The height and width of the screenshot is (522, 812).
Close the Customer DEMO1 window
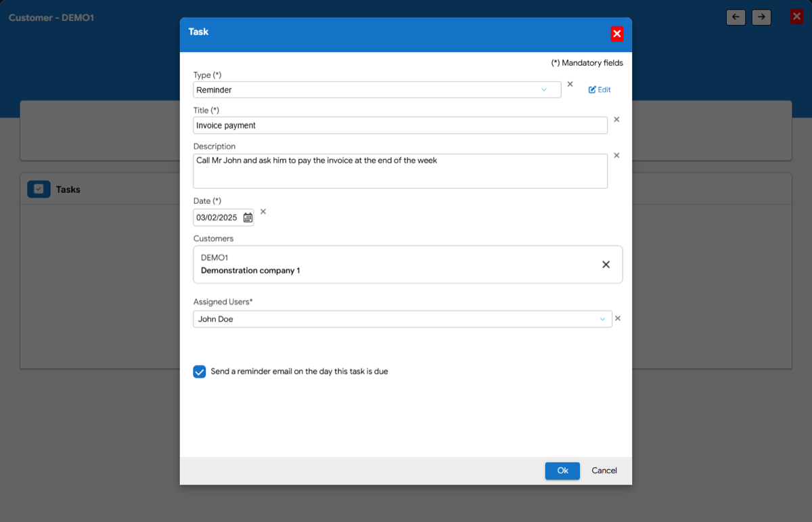pyautogui.click(x=796, y=16)
